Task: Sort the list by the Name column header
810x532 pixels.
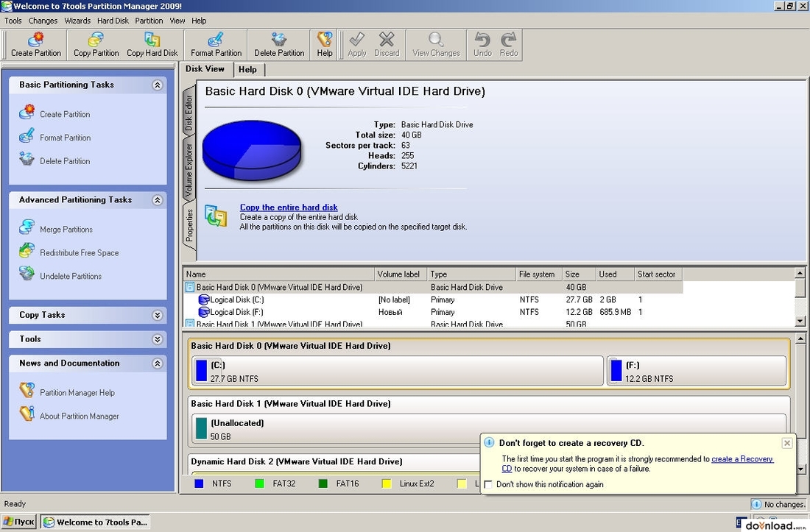Action: point(279,274)
